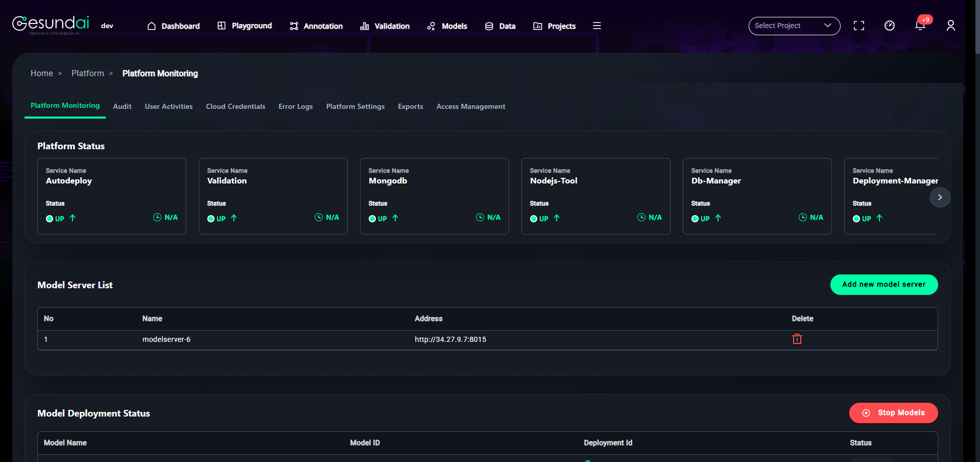Click the speedometer gauge icon
This screenshot has height=462, width=980.
[890, 26]
